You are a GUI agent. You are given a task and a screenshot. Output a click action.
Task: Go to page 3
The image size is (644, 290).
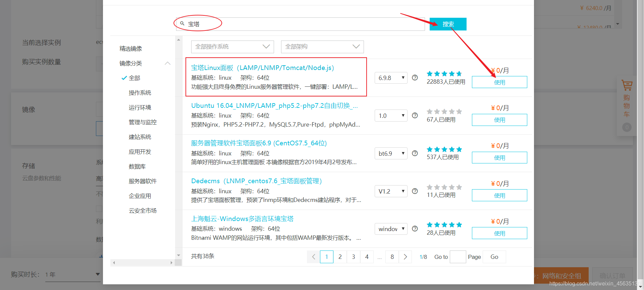point(354,257)
